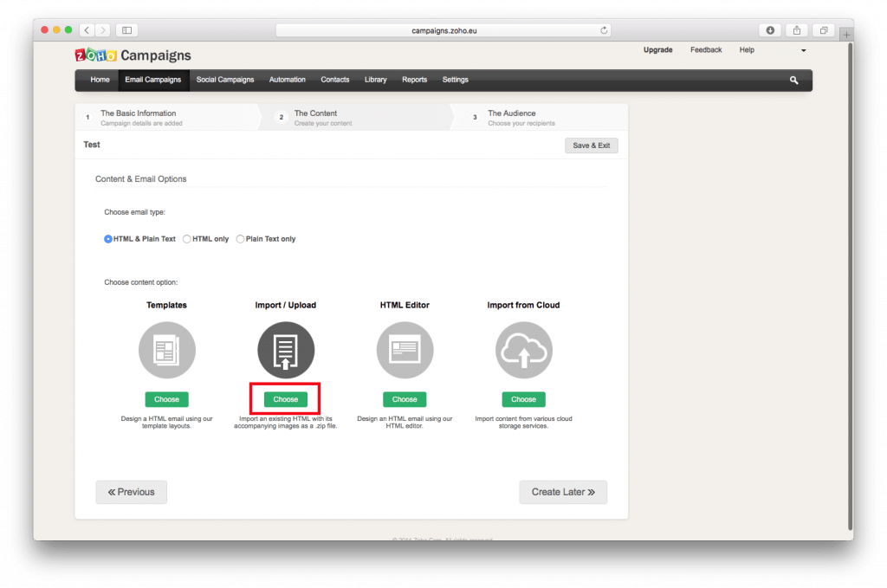Viewport: 887px width, 588px height.
Task: Click the Create Later button
Action: pyautogui.click(x=563, y=492)
